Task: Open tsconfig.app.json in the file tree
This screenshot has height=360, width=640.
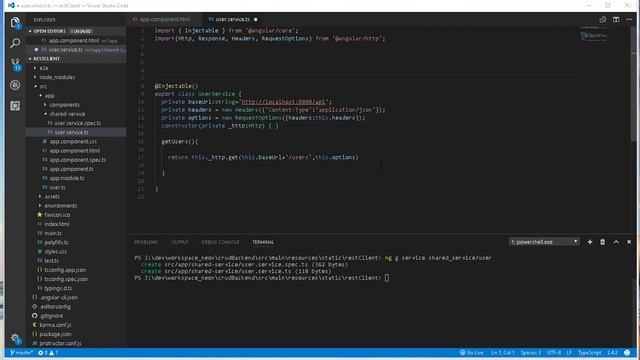Action: click(x=65, y=270)
